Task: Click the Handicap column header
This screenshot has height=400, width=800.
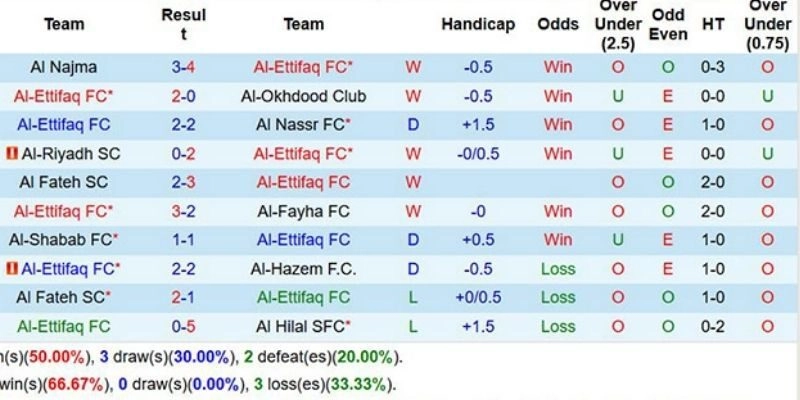Action: coord(478,24)
